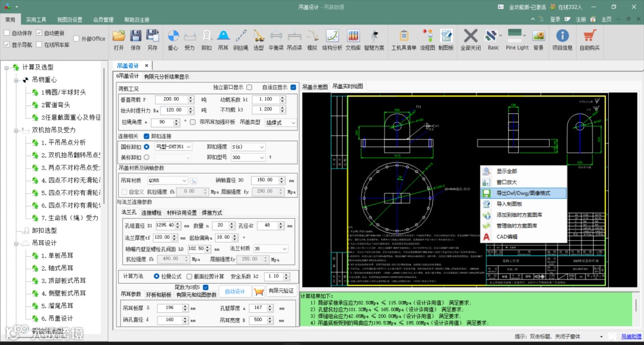Select the 截面拉剪计算 radio button
The height and width of the screenshot is (345, 644).
point(189,276)
